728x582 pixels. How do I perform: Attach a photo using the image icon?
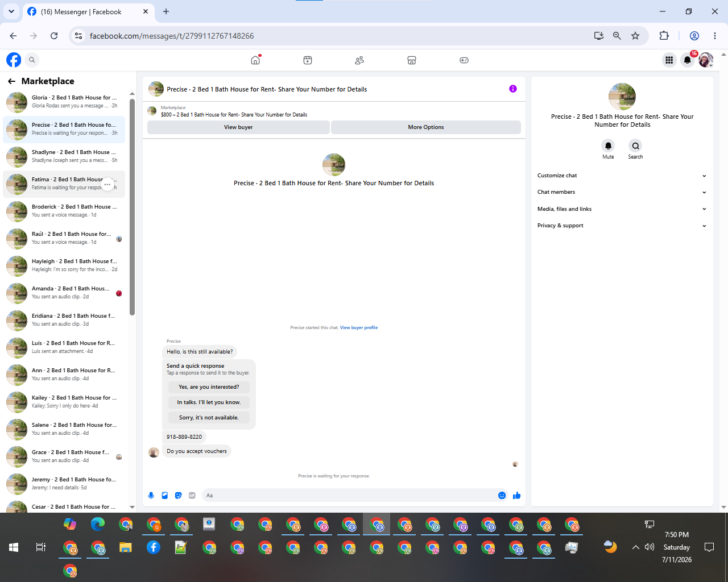(165, 496)
